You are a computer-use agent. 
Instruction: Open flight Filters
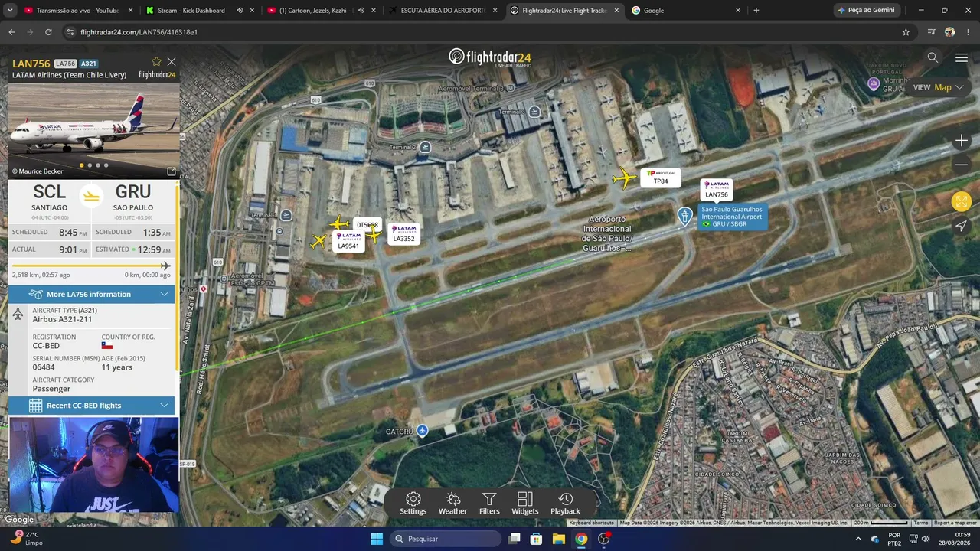coord(489,504)
